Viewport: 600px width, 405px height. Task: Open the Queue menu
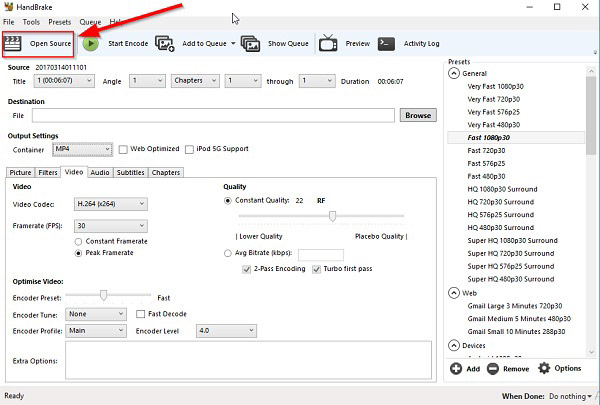point(90,22)
